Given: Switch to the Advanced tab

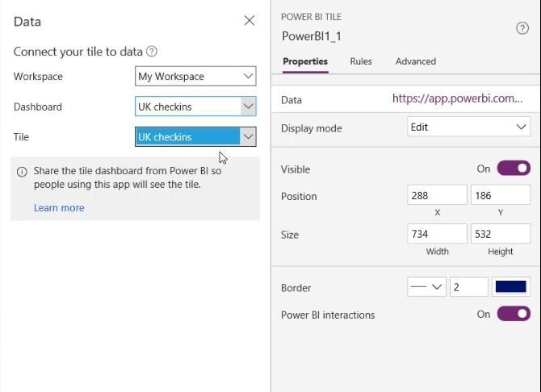Looking at the screenshot, I should [416, 61].
